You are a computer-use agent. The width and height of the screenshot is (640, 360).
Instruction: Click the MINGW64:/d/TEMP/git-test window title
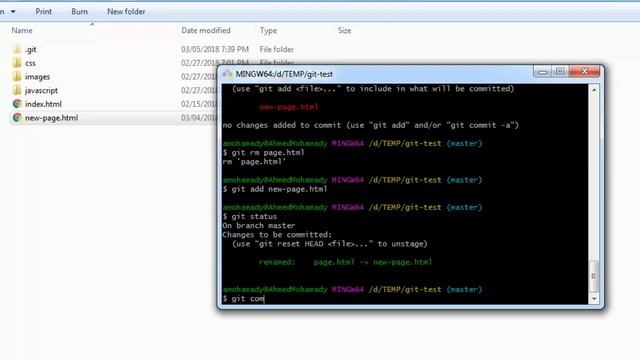(x=284, y=74)
